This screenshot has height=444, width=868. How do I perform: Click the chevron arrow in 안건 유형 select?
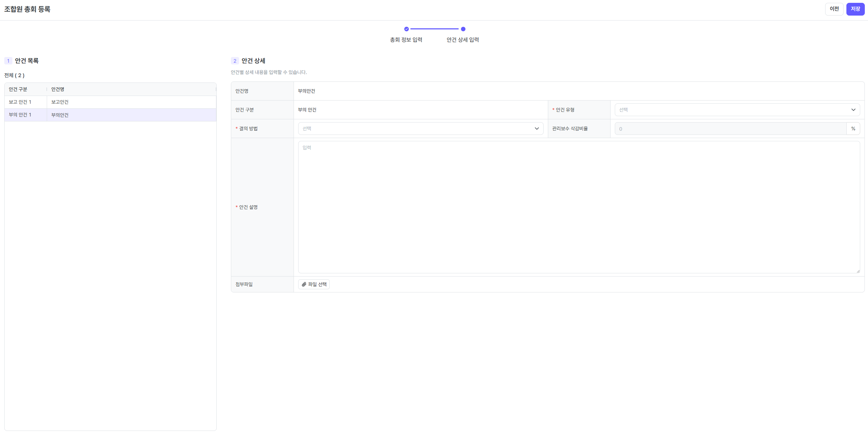(x=853, y=110)
